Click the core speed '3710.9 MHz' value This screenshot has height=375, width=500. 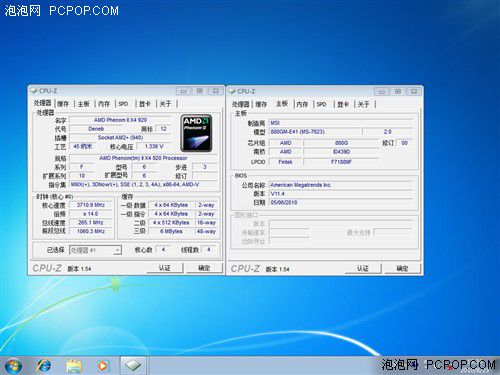coord(91,205)
